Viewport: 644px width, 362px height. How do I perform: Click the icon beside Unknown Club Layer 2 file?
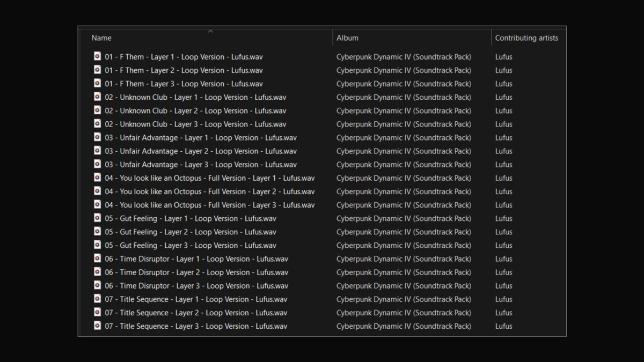click(97, 110)
